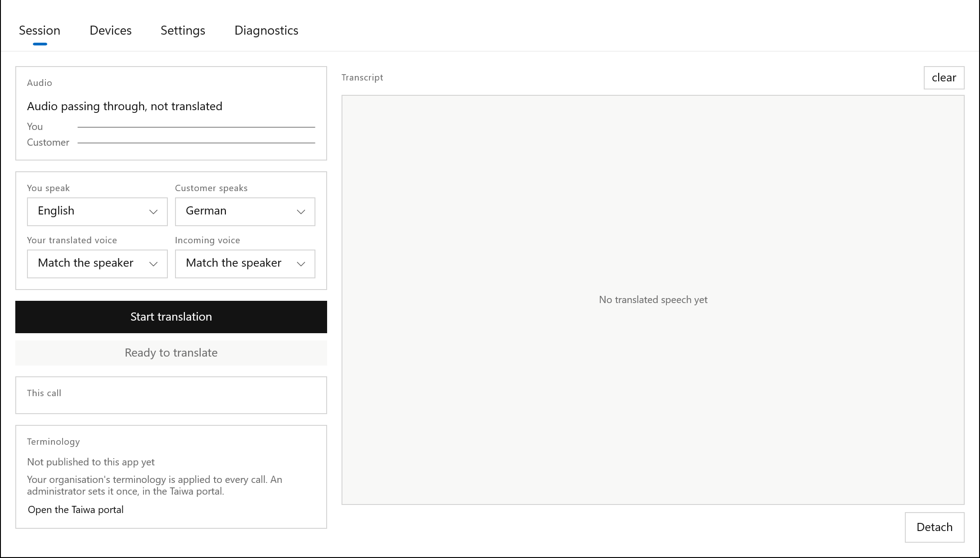Switch to the Devices tab

pos(111,31)
